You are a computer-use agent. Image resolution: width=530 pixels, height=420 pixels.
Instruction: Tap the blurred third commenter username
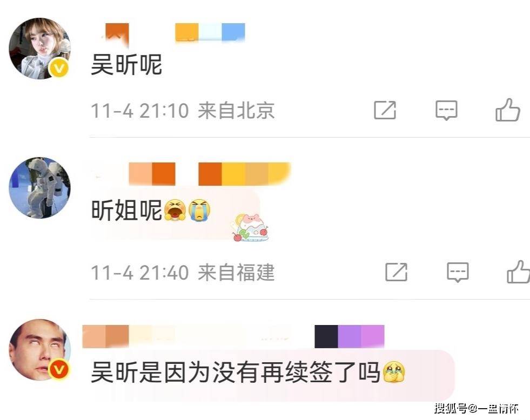click(x=233, y=336)
